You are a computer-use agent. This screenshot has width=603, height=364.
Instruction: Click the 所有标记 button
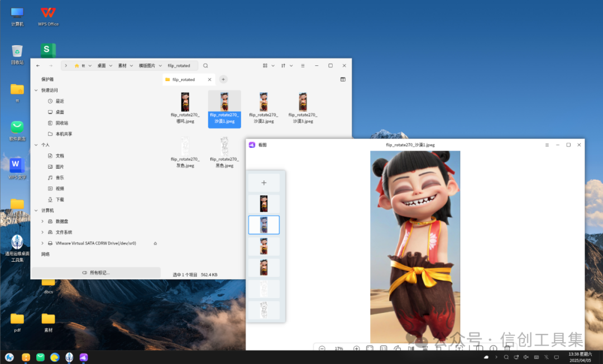pos(96,272)
